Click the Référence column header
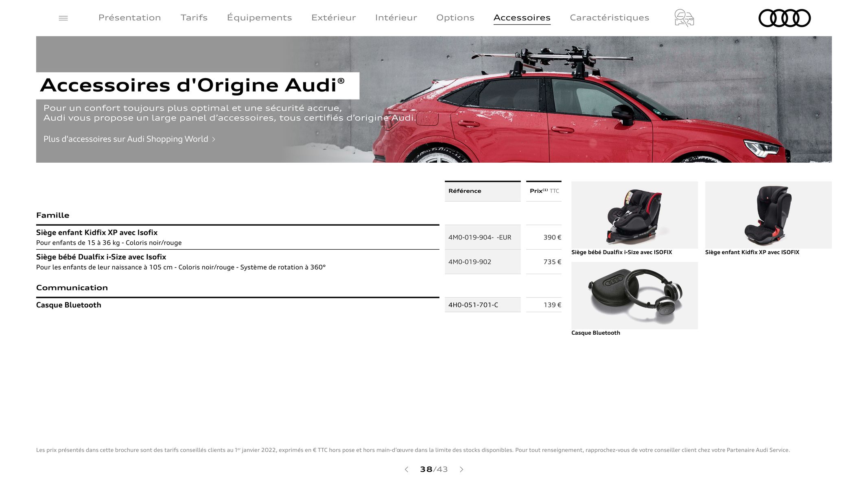Image resolution: width=868 pixels, height=488 pixels. coord(483,191)
